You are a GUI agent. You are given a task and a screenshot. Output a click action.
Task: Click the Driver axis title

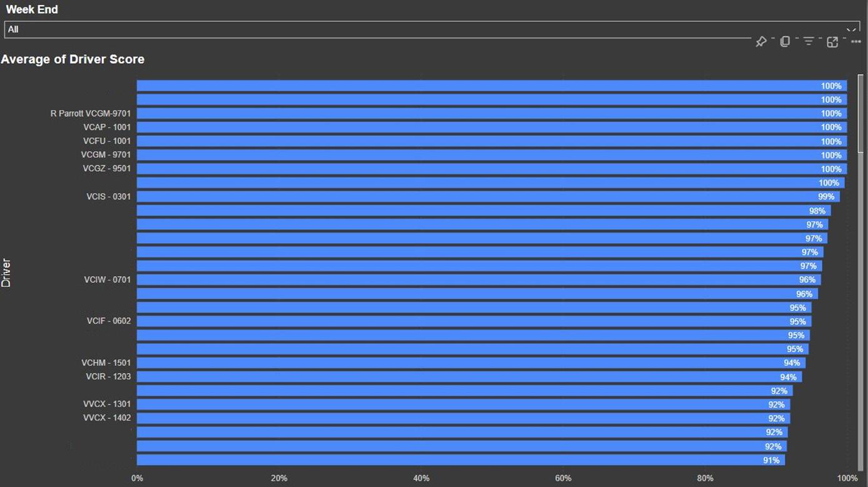pos(6,273)
